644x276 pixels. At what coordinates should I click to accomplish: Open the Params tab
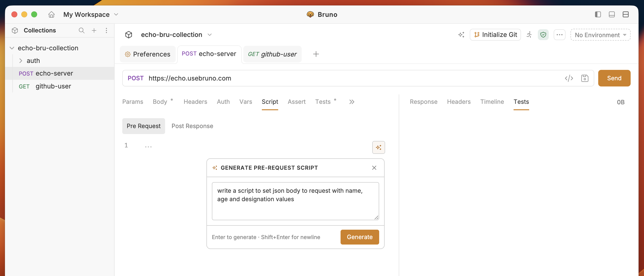click(x=133, y=102)
